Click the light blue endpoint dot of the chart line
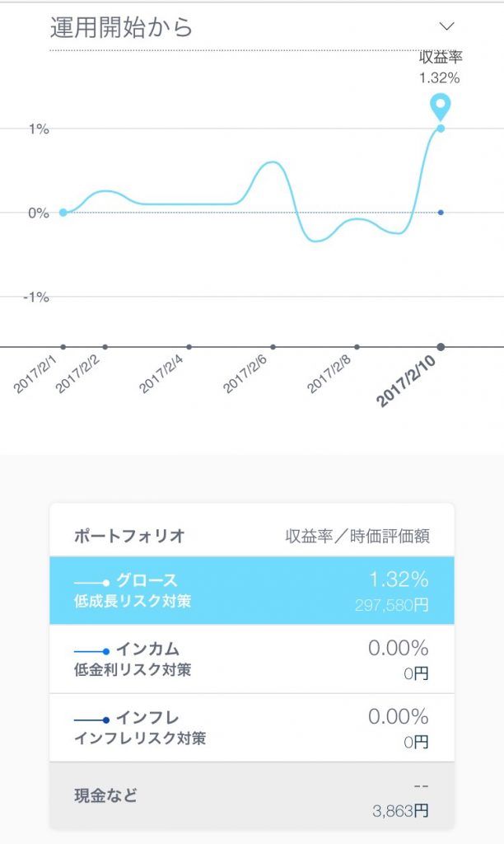This screenshot has width=504, height=844. click(x=441, y=129)
